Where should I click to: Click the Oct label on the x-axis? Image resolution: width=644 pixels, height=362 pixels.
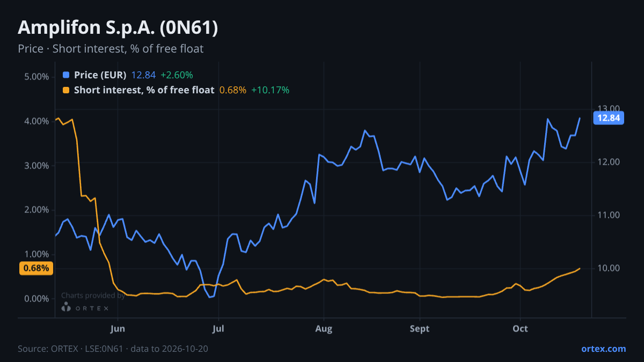pos(520,329)
